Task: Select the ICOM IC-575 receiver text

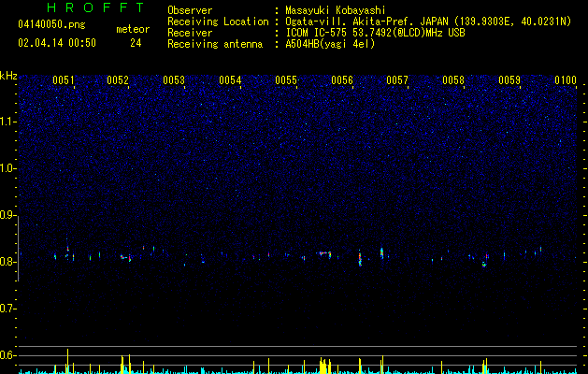Action: click(375, 33)
